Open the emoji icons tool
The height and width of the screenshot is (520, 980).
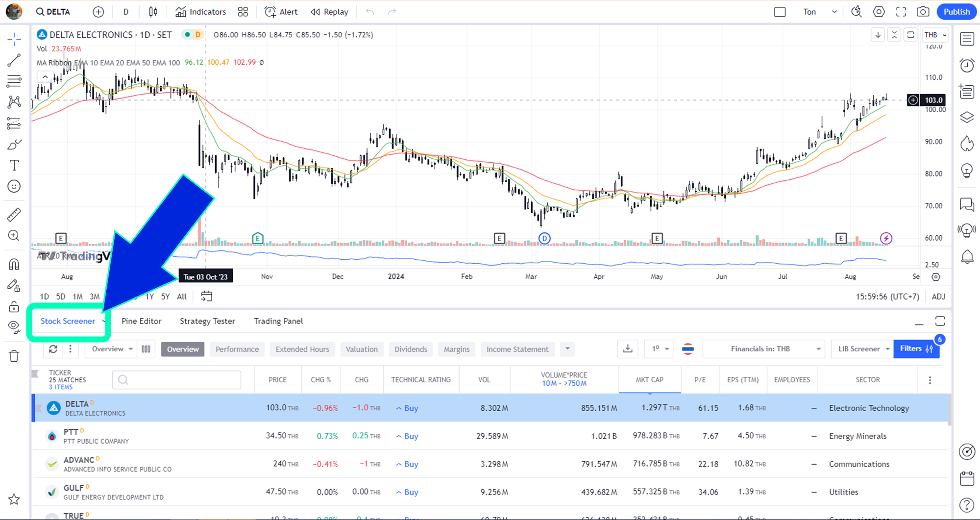pos(14,187)
